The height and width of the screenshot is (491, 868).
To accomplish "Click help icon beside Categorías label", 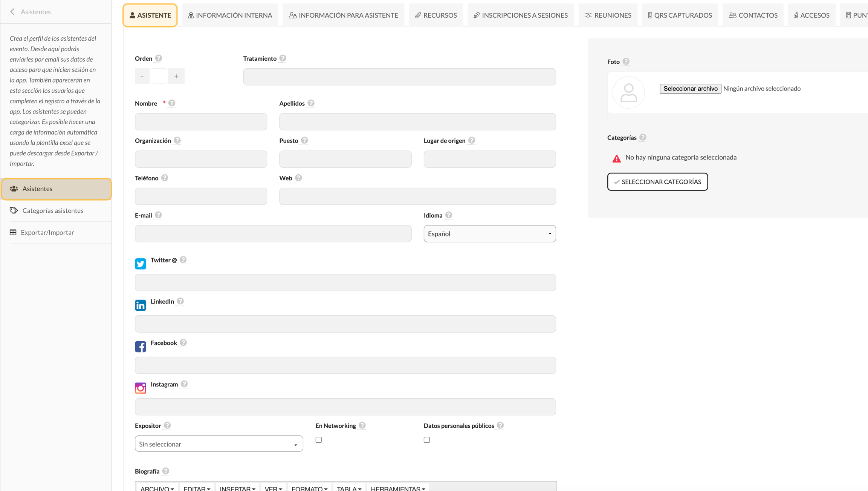I will (643, 138).
